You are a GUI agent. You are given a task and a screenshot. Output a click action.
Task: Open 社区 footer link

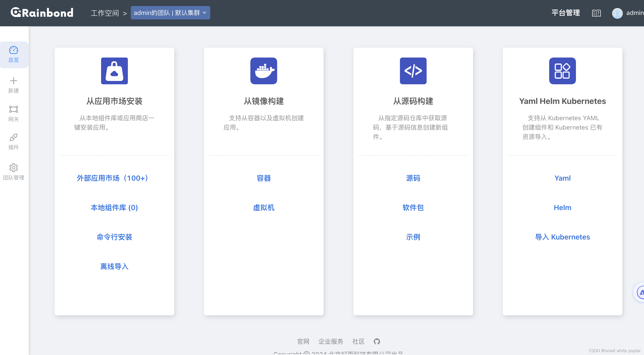point(358,341)
